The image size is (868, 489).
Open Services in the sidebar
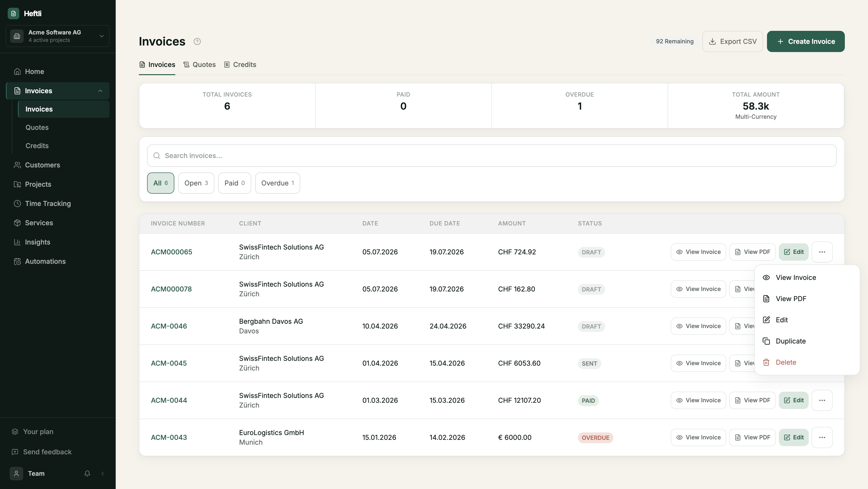(58, 223)
